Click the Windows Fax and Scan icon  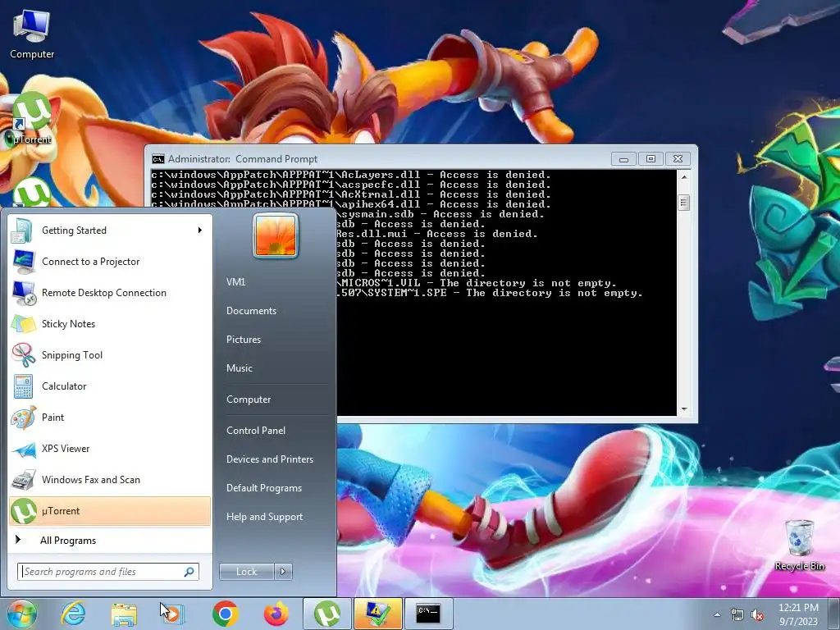23,480
